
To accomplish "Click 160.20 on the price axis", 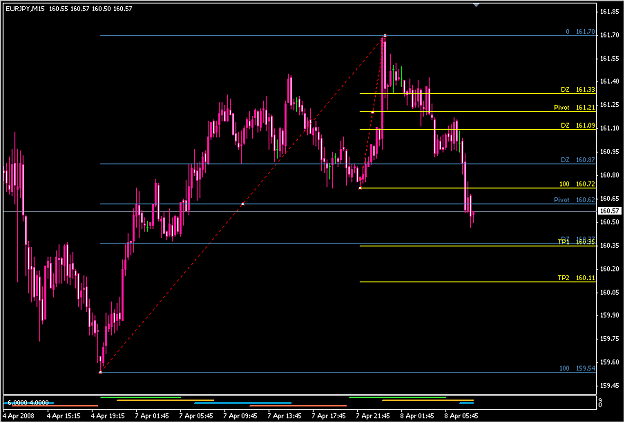I will 609,269.
